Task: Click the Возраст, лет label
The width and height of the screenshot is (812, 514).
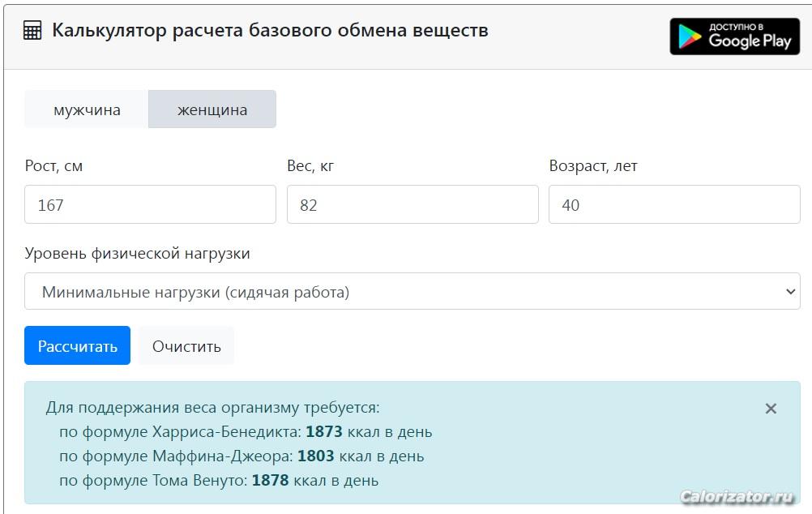Action: [x=593, y=166]
